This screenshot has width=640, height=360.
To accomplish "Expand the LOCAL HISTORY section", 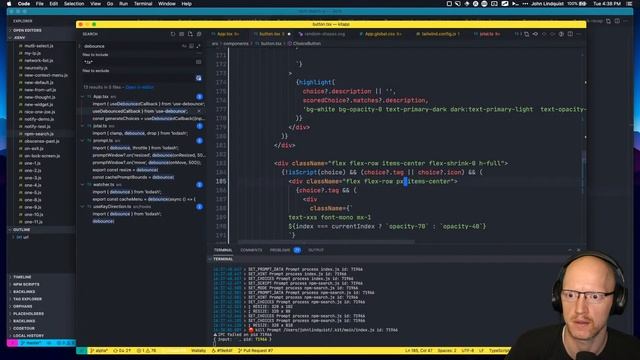I will pyautogui.click(x=27, y=336).
